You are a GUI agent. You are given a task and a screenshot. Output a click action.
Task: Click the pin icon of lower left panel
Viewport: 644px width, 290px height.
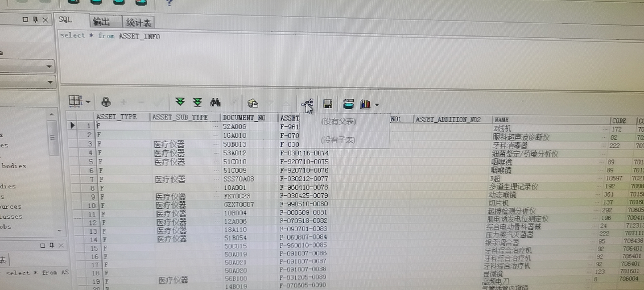coord(52,245)
